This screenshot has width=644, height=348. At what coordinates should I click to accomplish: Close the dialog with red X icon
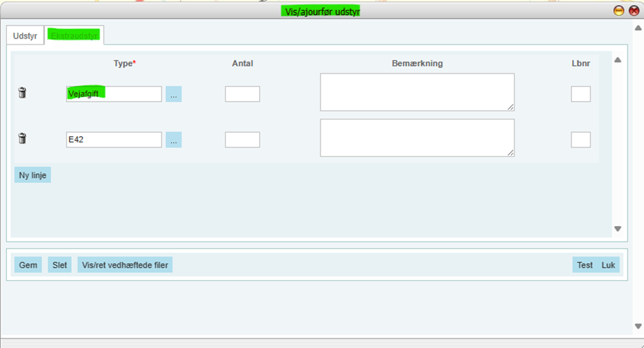point(634,11)
